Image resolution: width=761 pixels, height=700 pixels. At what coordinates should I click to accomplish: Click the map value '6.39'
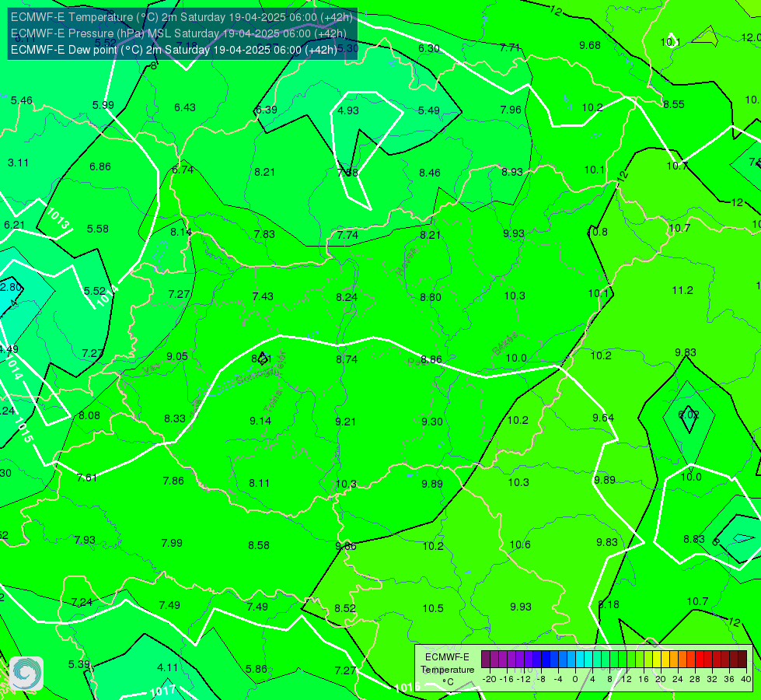pyautogui.click(x=267, y=110)
